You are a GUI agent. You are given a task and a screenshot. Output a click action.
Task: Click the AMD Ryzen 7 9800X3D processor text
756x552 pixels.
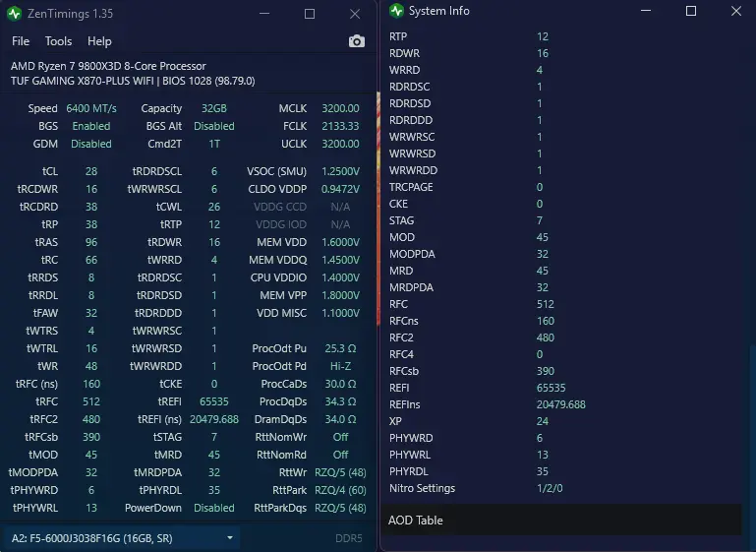click(x=108, y=66)
